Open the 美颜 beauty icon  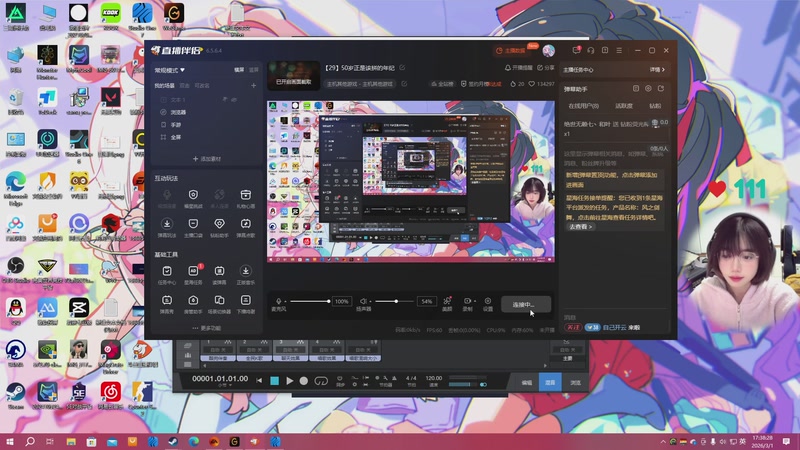point(447,301)
